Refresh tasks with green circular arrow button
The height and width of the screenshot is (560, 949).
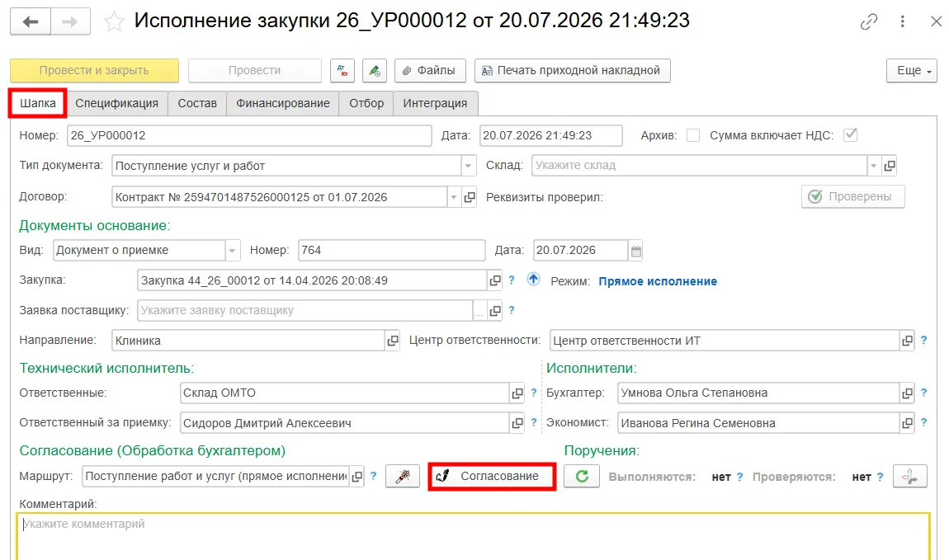point(582,477)
